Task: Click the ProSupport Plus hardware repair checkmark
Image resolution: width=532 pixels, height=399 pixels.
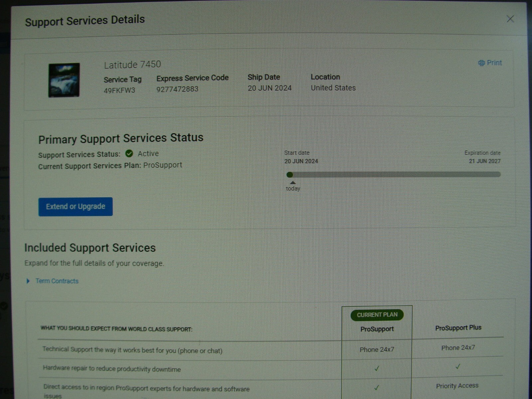Action: pos(458,366)
